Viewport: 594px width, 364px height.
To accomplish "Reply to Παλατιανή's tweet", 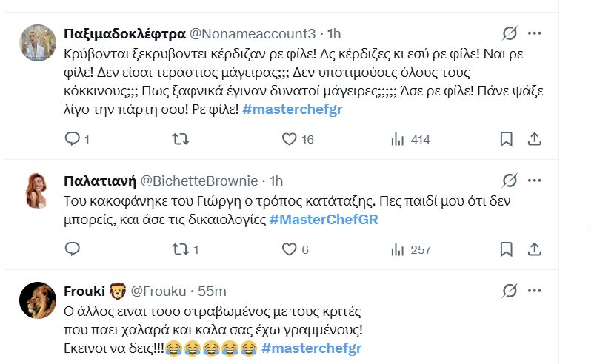I will click(73, 249).
